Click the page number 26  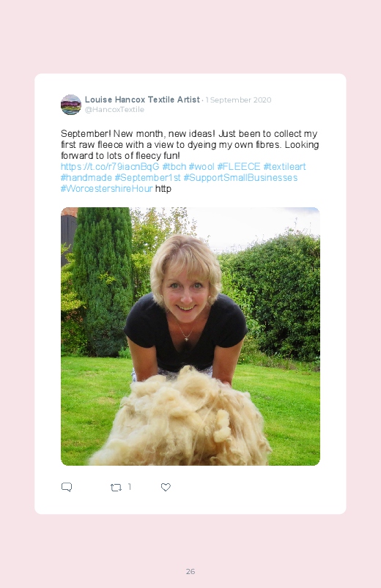pos(190,571)
